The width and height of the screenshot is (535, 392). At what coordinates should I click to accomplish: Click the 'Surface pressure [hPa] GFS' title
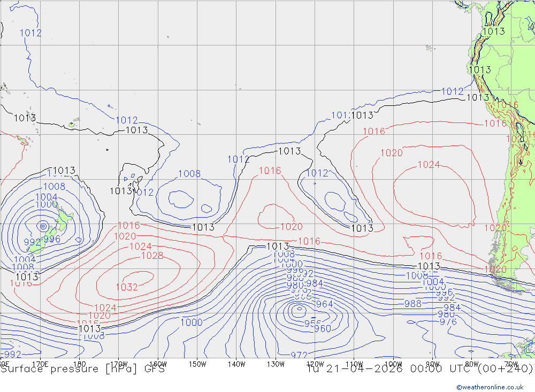[82, 369]
